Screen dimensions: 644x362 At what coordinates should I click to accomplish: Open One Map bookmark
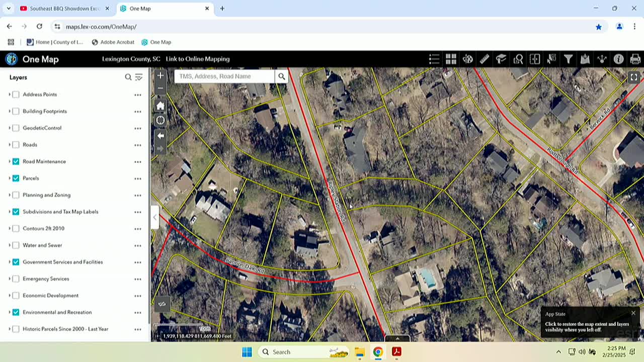click(156, 42)
